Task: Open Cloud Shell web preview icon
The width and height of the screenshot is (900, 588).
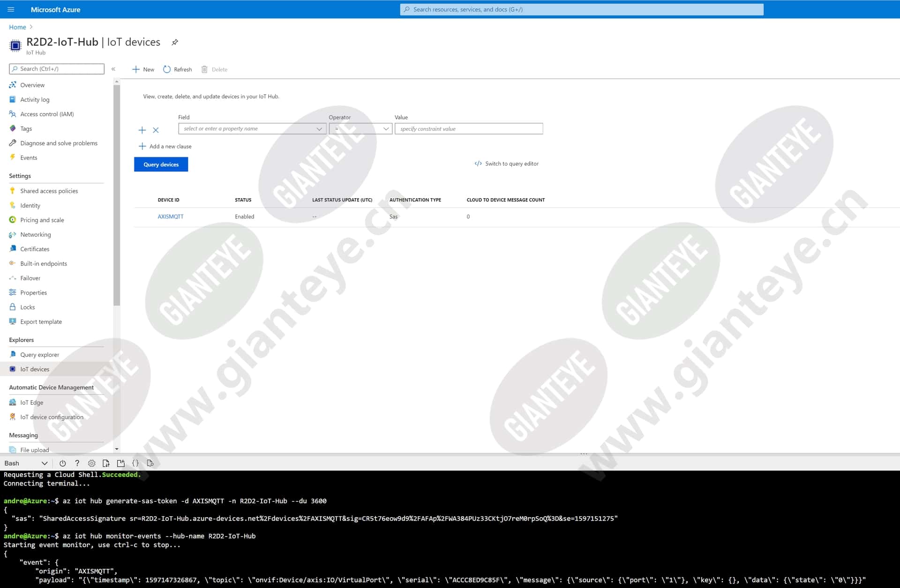Action: [150, 463]
